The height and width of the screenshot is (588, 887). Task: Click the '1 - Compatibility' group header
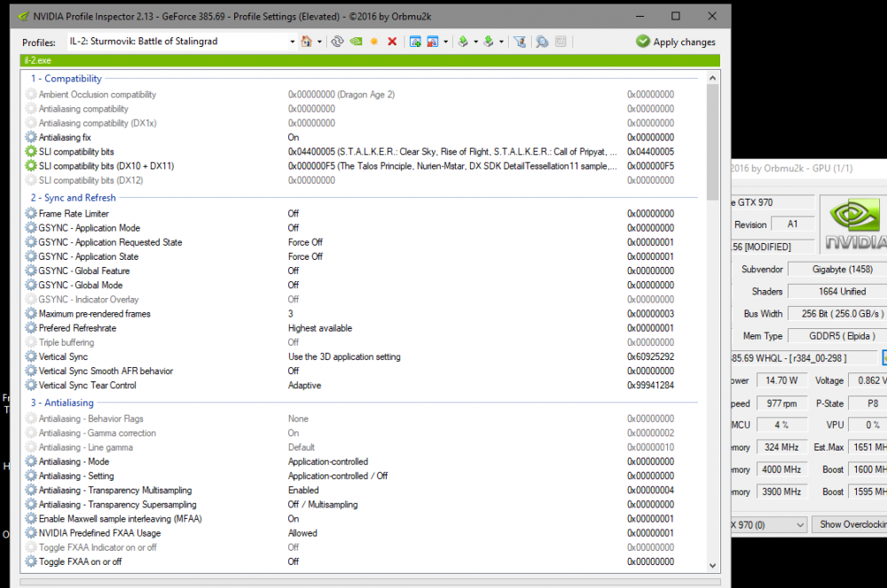[x=67, y=79]
